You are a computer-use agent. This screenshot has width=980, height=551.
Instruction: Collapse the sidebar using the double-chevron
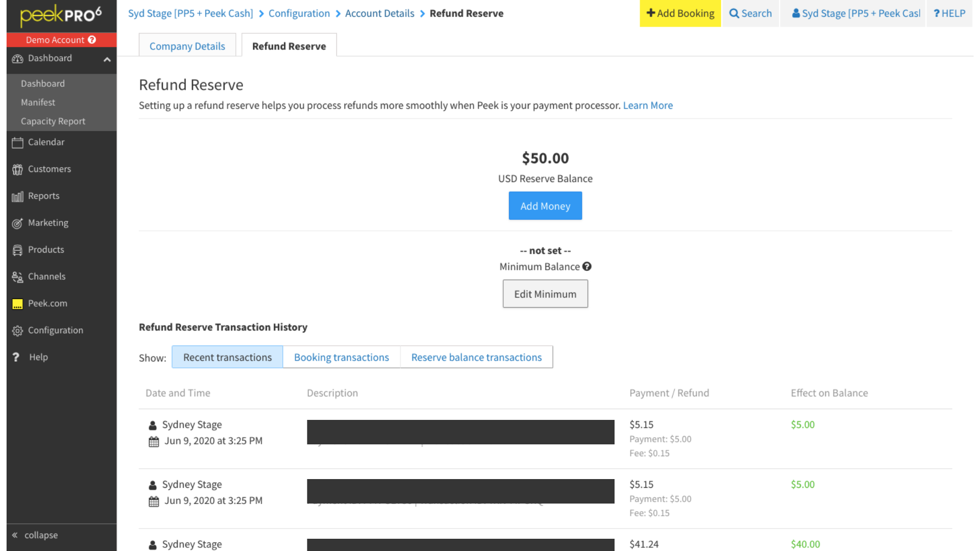click(x=15, y=535)
